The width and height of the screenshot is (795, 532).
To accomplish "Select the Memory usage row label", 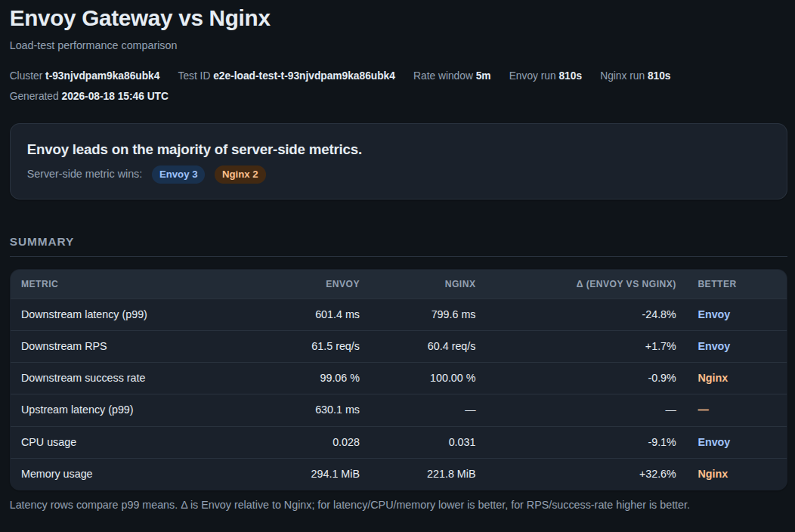I will pos(57,474).
